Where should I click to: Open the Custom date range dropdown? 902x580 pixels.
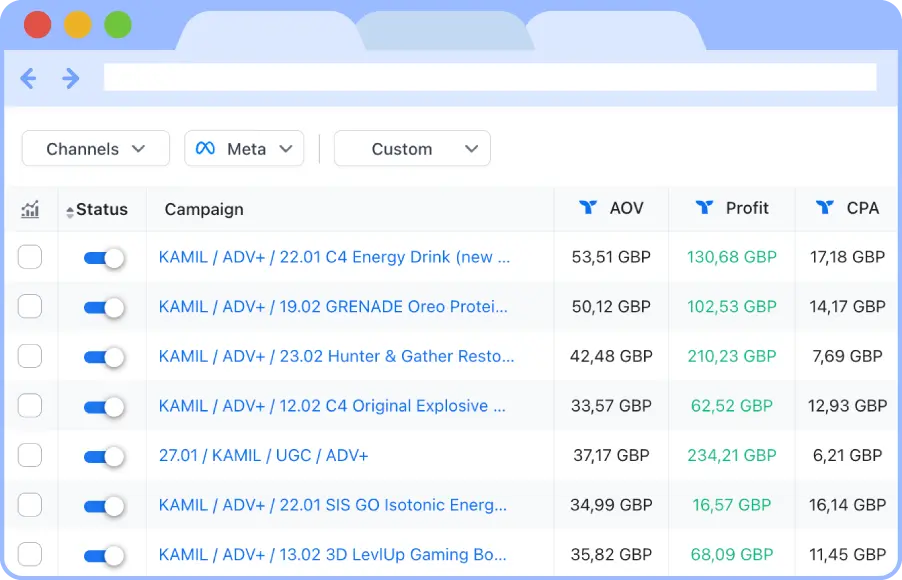(412, 149)
